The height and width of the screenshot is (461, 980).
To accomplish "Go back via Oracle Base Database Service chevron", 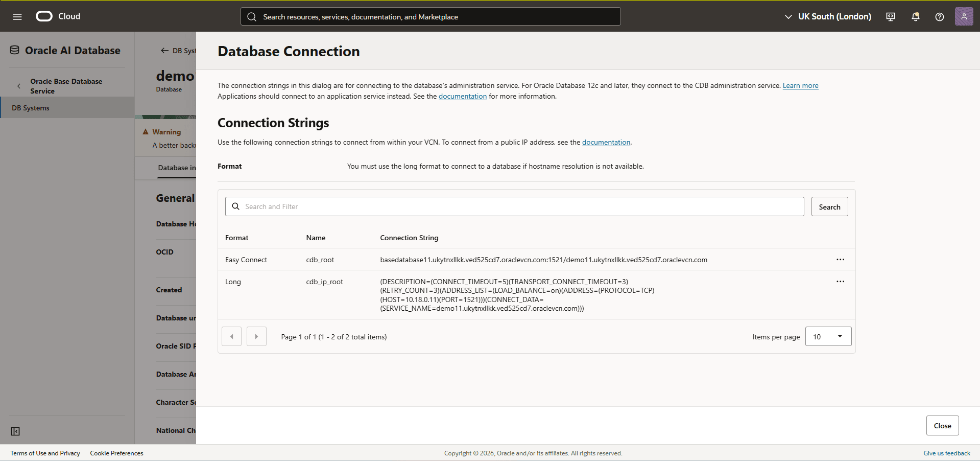I will (x=19, y=86).
